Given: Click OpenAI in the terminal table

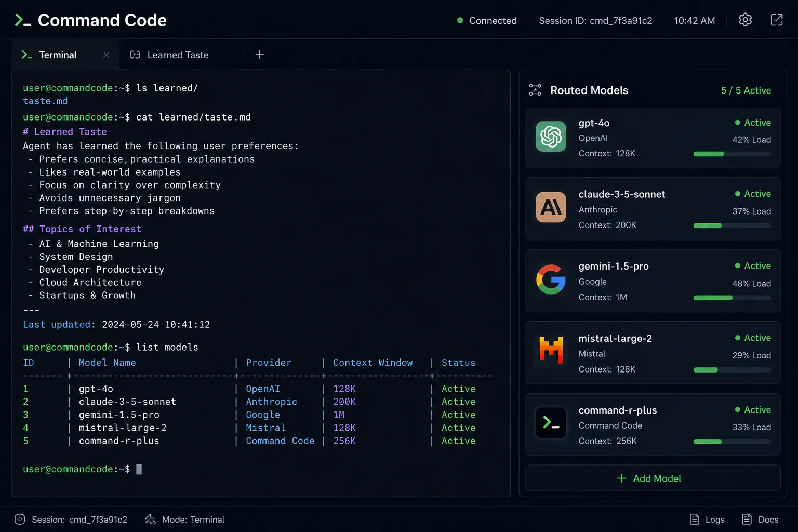Looking at the screenshot, I should pos(263,389).
